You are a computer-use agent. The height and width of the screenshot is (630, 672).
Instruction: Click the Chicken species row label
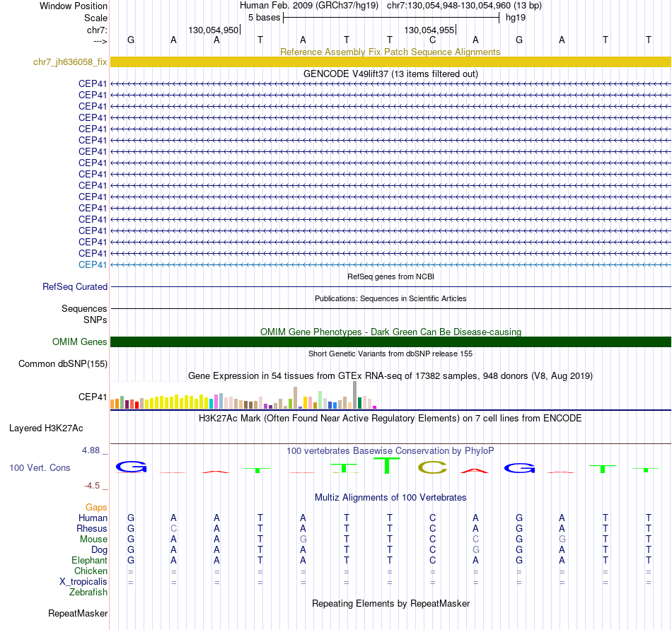point(91,571)
